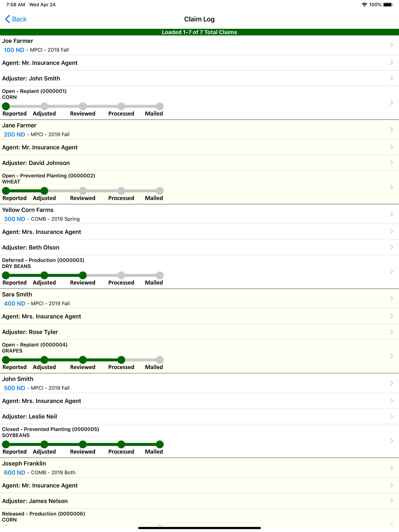Select Adjusted dot on Prevented Planting 0000002 tracker

tap(44, 191)
